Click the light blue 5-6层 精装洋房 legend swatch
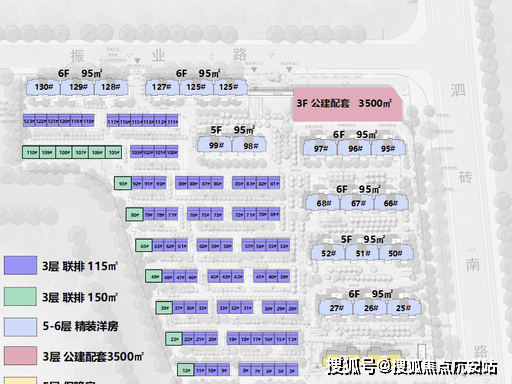The width and height of the screenshot is (512, 384). coord(20,327)
